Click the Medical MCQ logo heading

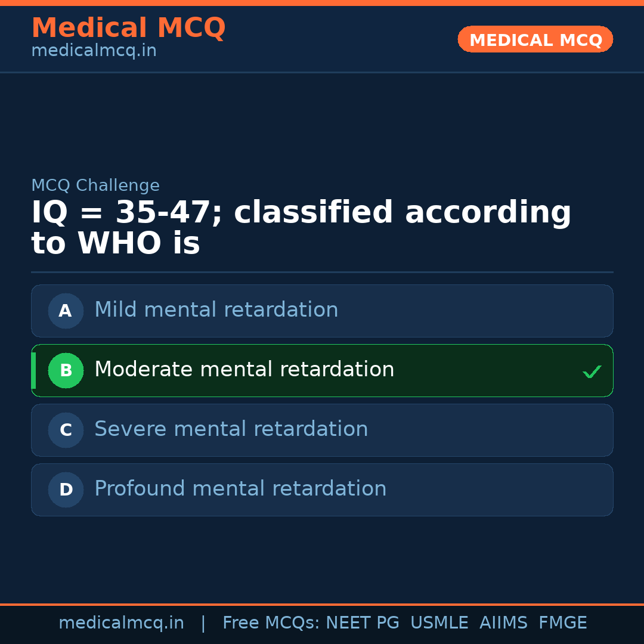pyautogui.click(x=128, y=27)
